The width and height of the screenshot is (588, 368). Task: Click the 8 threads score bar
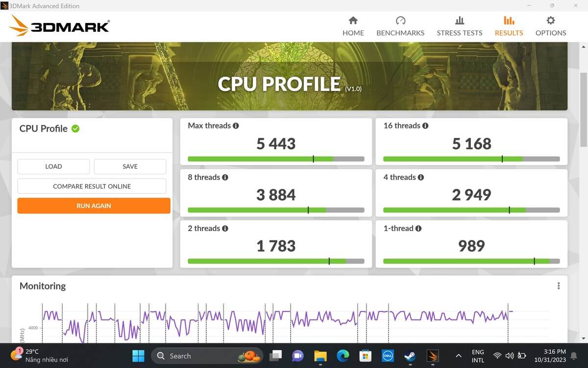tap(276, 210)
